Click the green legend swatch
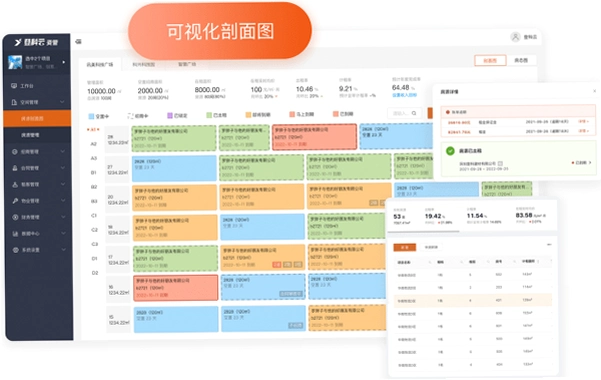This screenshot has width=601, height=380. click(209, 115)
